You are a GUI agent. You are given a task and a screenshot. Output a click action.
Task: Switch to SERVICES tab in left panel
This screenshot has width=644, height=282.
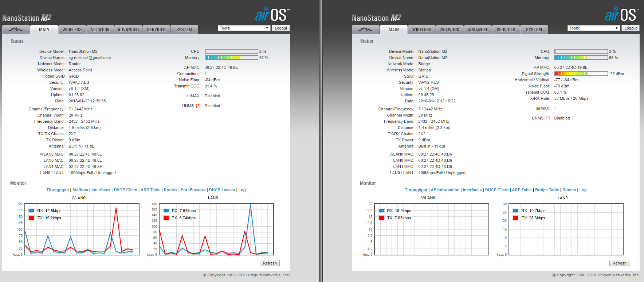156,30
